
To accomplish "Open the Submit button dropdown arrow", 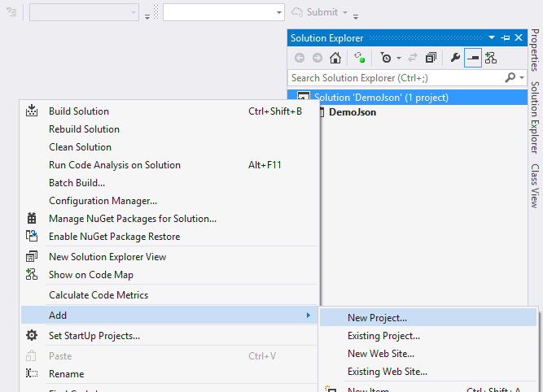I will point(345,12).
